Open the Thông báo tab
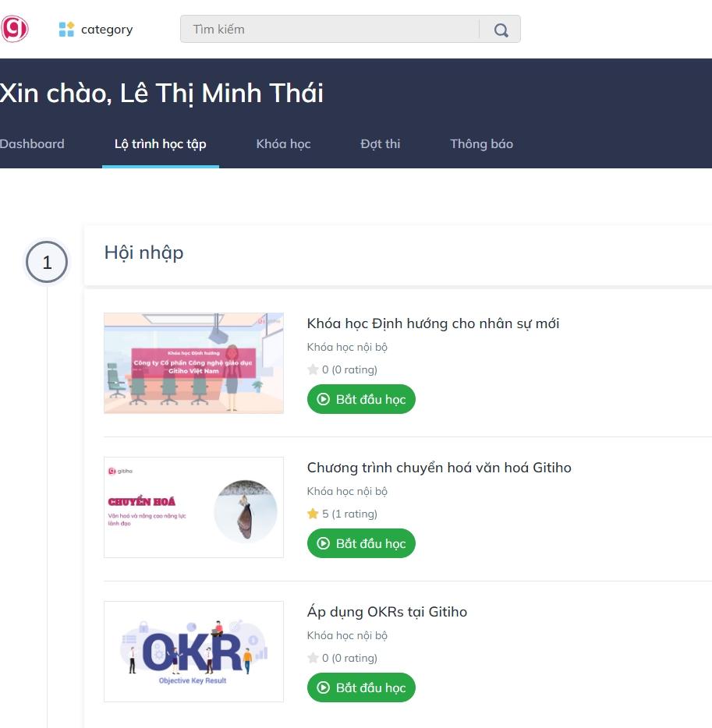 point(481,144)
